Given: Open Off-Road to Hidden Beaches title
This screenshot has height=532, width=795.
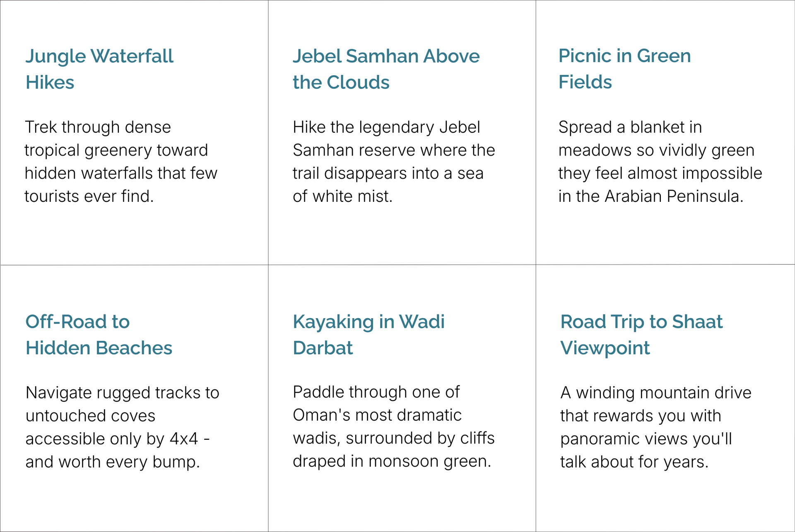Looking at the screenshot, I should point(99,335).
